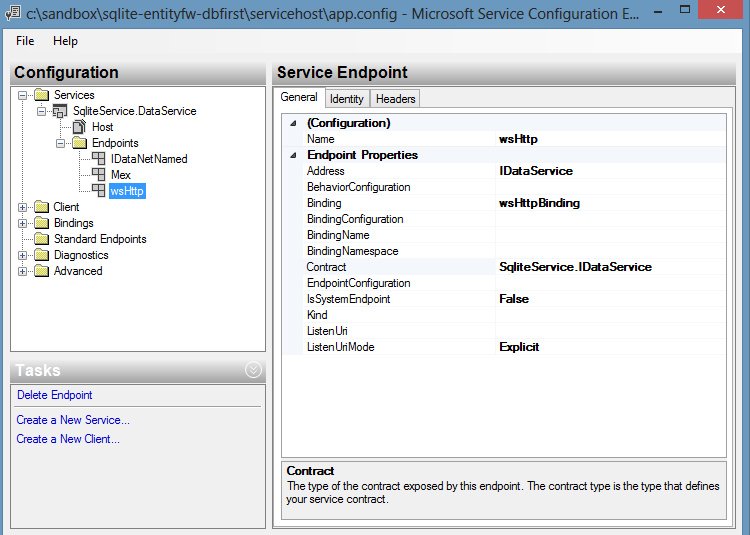The height and width of the screenshot is (535, 750).
Task: Select the wsHttp endpoint label
Action: click(x=127, y=191)
